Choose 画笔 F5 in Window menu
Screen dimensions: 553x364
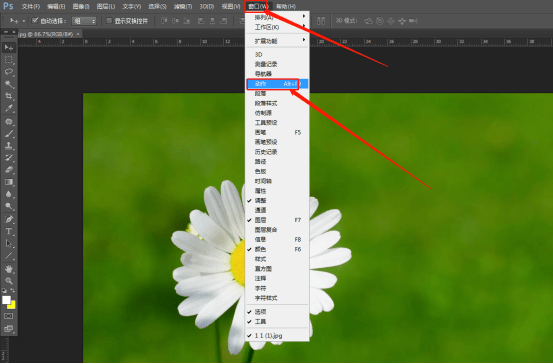click(277, 132)
